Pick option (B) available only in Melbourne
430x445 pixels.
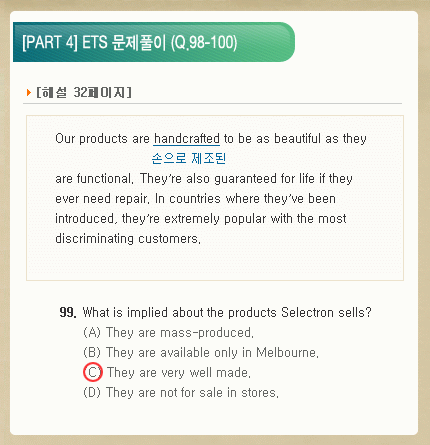click(201, 352)
